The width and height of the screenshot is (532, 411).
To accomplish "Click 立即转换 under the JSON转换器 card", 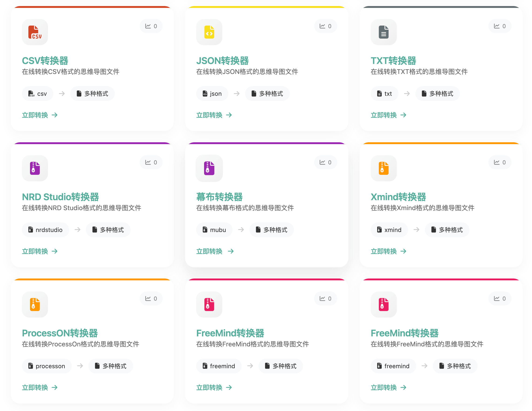I will click(214, 115).
